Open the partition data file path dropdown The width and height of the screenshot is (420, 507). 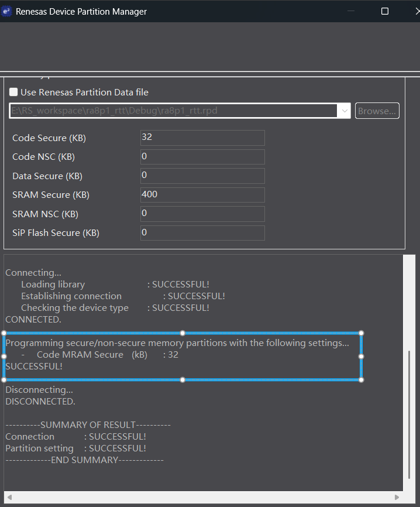[345, 111]
